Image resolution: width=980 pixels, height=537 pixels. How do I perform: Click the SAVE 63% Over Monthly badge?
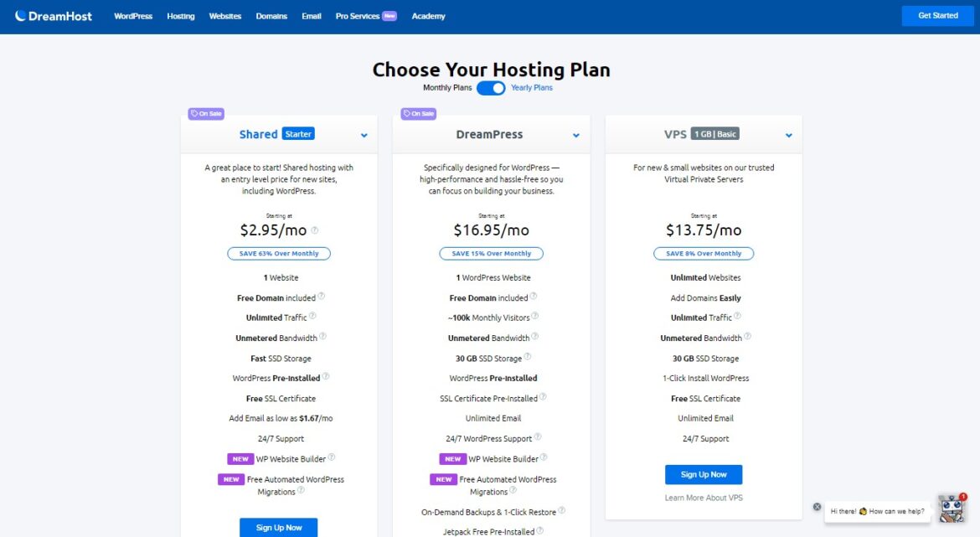pos(279,254)
